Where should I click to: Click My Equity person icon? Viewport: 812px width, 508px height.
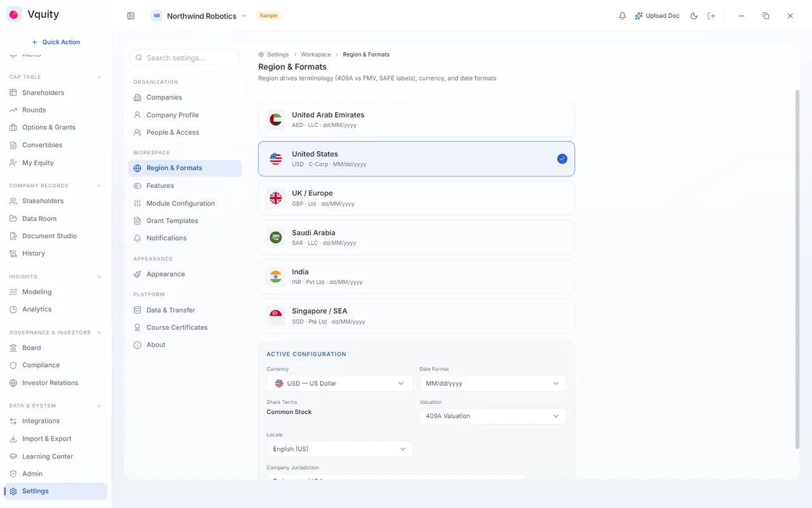tap(13, 163)
